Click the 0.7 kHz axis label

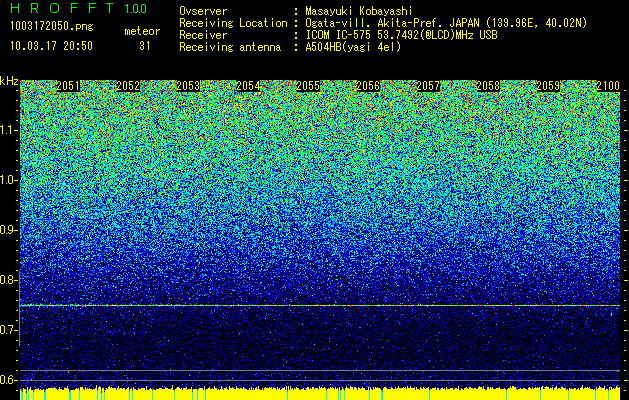pos(9,330)
